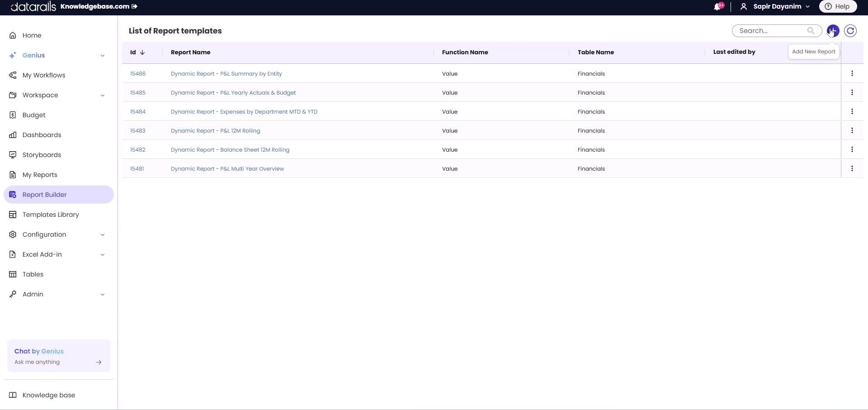The height and width of the screenshot is (410, 868).
Task: Click the Knowledge base book icon
Action: point(13,395)
